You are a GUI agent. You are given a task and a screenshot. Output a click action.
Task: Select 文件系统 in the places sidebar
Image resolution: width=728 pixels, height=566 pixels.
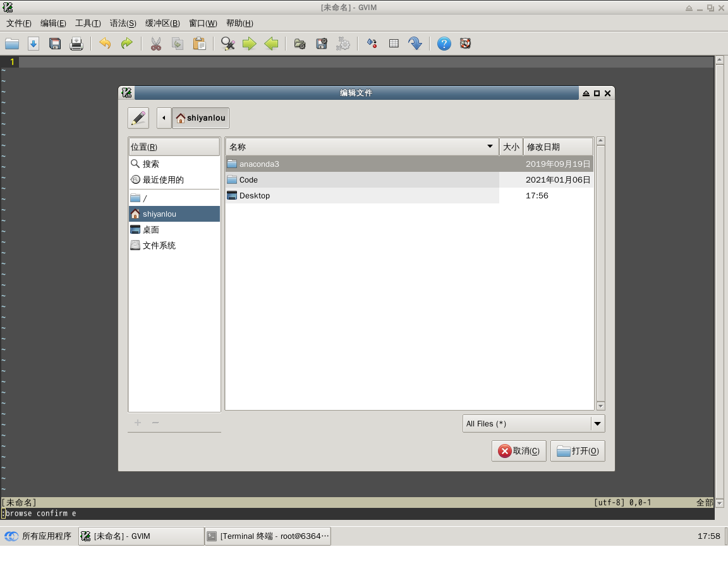click(159, 246)
